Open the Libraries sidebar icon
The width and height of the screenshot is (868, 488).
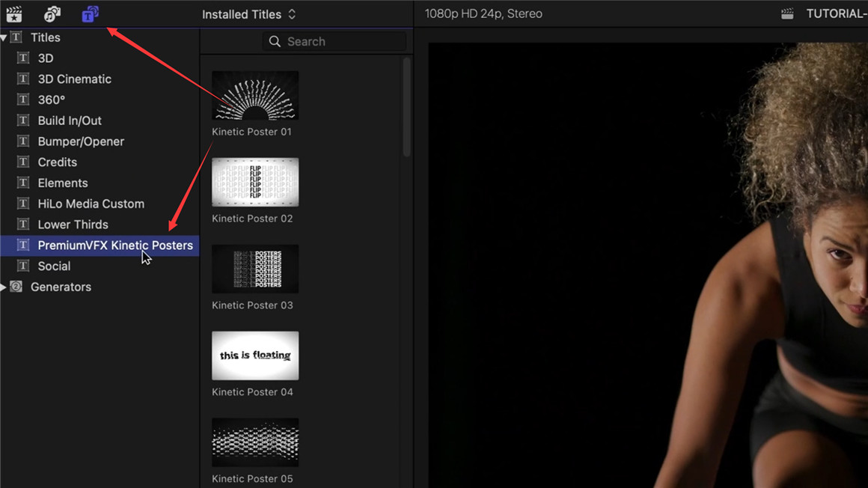coord(14,13)
